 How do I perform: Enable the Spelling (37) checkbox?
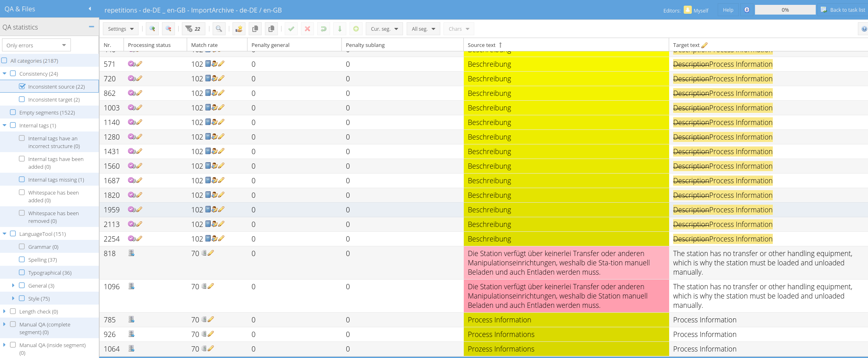tap(22, 260)
